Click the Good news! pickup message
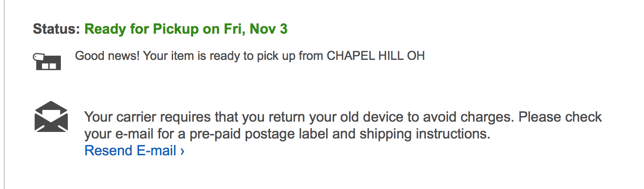Viewport: 644px width, 189px height. [x=250, y=56]
